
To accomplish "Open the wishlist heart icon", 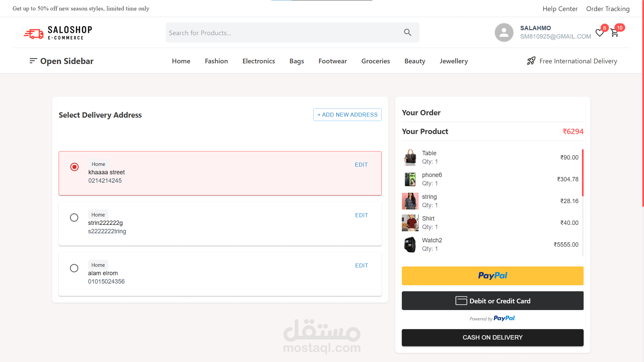I will point(599,33).
